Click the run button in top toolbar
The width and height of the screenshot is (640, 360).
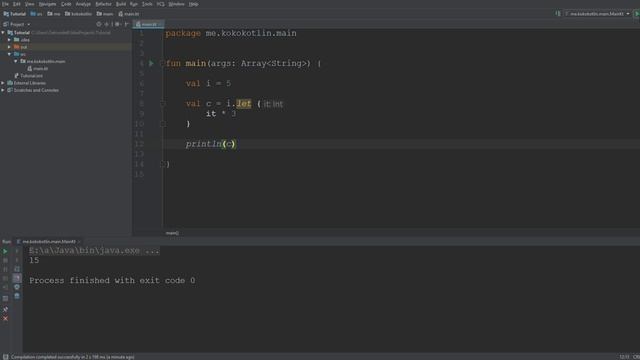coord(636,14)
